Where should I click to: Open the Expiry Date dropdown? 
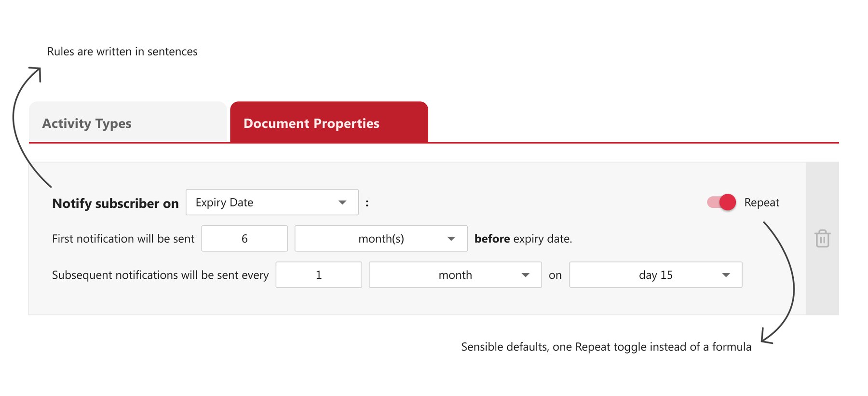coord(272,202)
